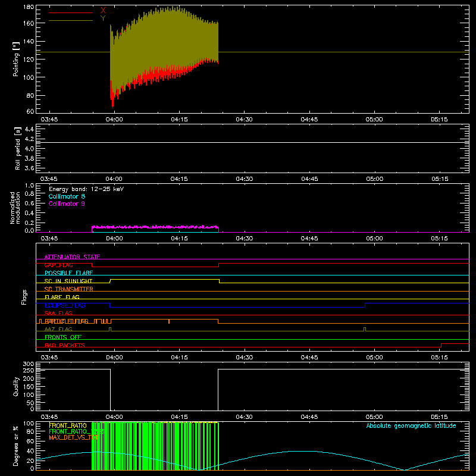Click the orange MAX_DET_VS_TOT legend label

(x=74, y=437)
